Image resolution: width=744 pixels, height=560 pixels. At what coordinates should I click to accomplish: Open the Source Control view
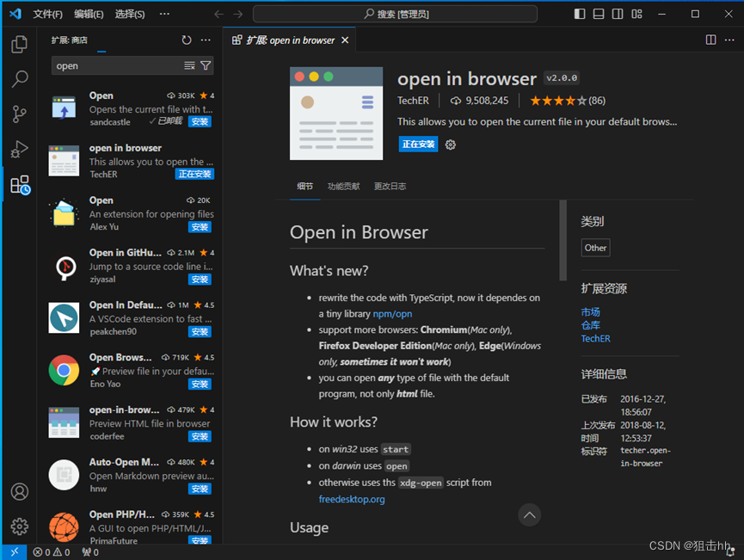pyautogui.click(x=20, y=114)
